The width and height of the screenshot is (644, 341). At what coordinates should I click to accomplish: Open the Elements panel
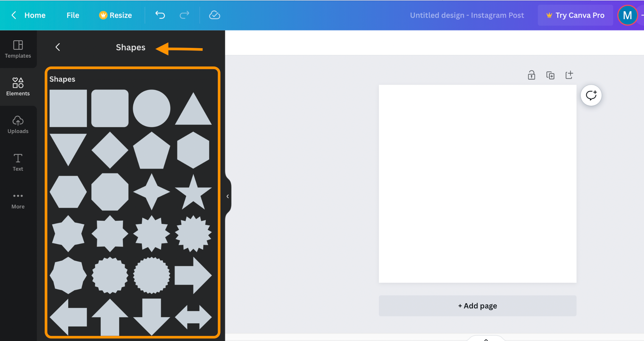click(x=18, y=87)
